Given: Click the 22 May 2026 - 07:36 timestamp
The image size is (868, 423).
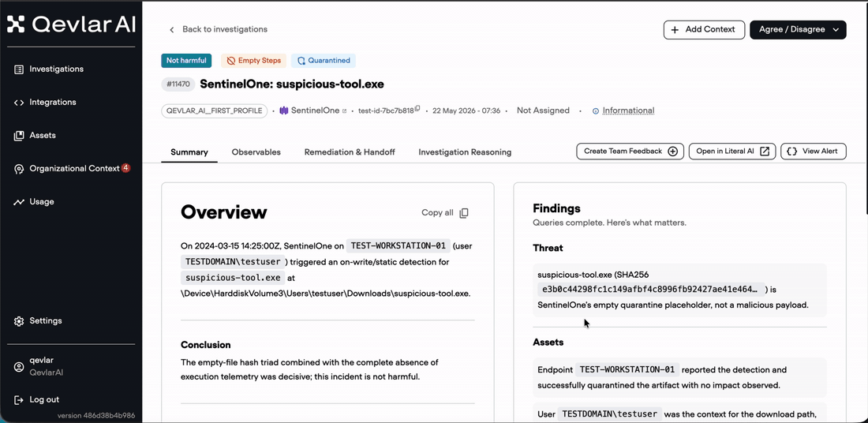Looking at the screenshot, I should coord(466,110).
